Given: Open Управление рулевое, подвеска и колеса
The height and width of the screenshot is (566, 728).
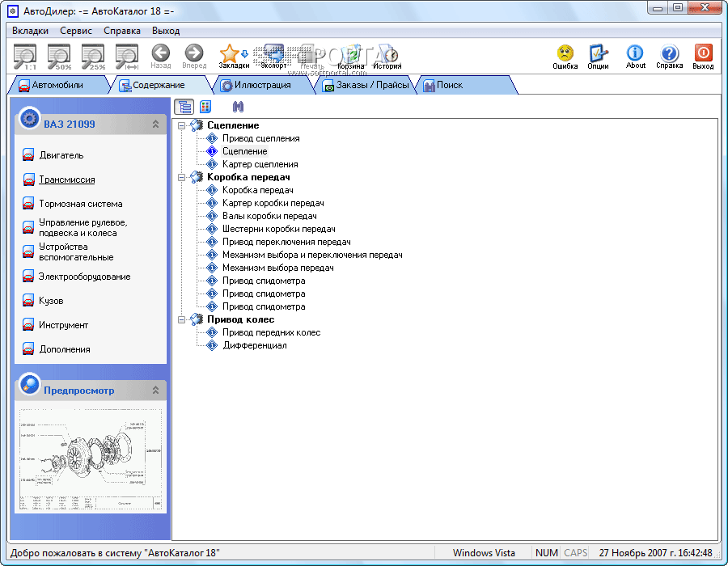Looking at the screenshot, I should click(83, 228).
